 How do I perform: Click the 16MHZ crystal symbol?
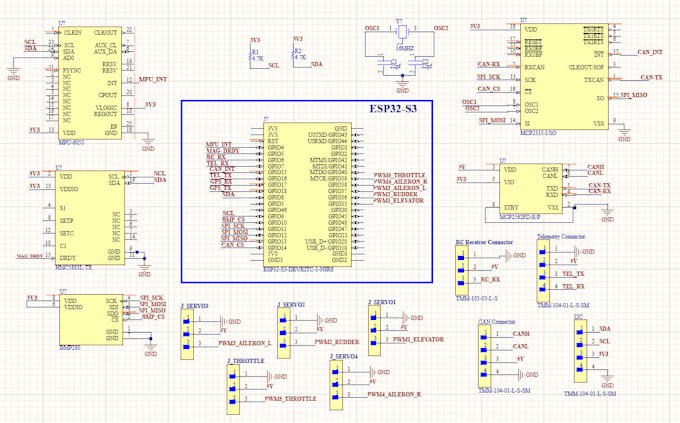(403, 32)
